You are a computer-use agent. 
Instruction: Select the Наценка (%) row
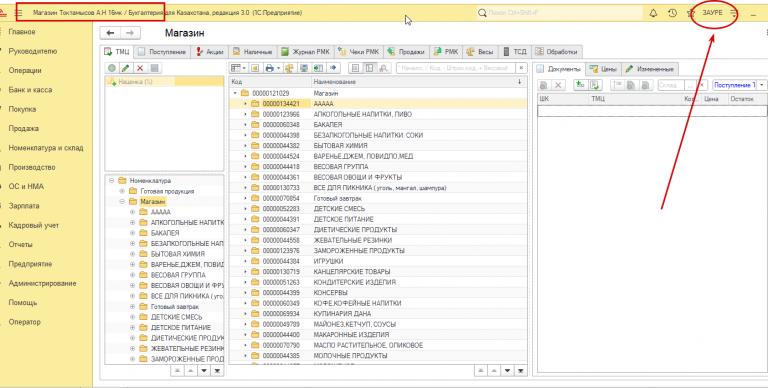(x=164, y=82)
